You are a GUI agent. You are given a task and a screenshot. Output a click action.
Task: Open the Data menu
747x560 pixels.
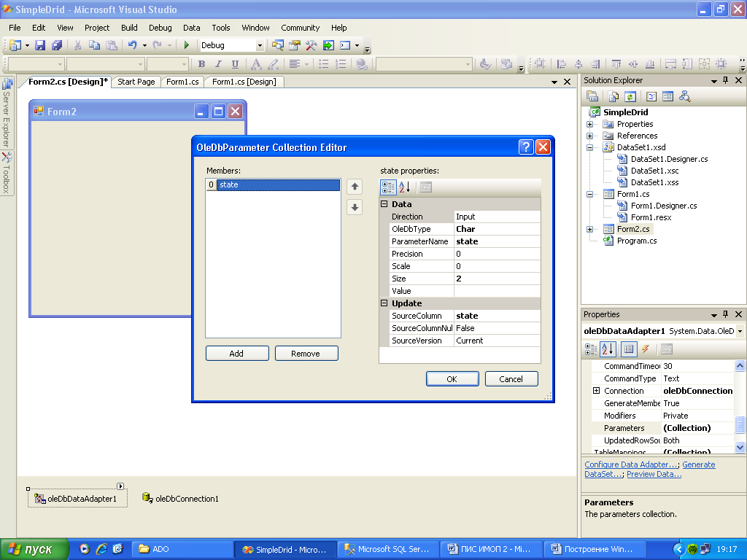(192, 28)
